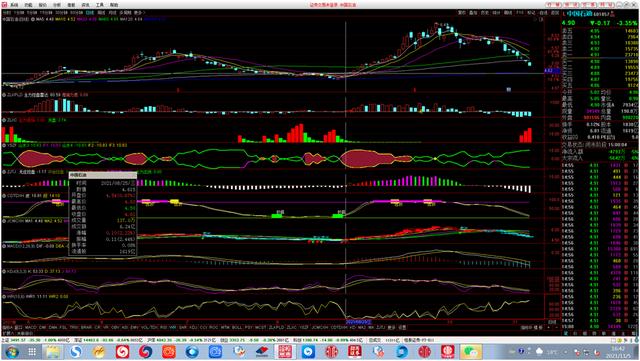Select the 月线 period option
The image size is (640, 361).
113,13
